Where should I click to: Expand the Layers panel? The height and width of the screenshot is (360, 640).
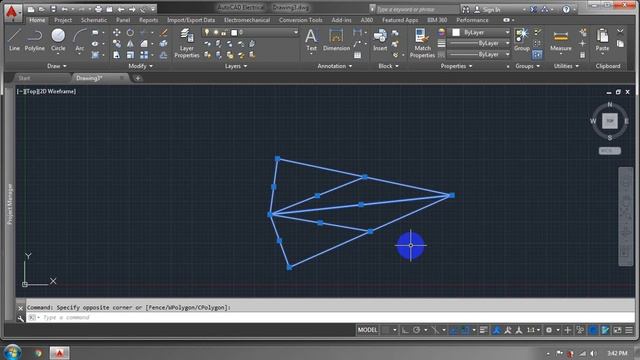(x=236, y=66)
